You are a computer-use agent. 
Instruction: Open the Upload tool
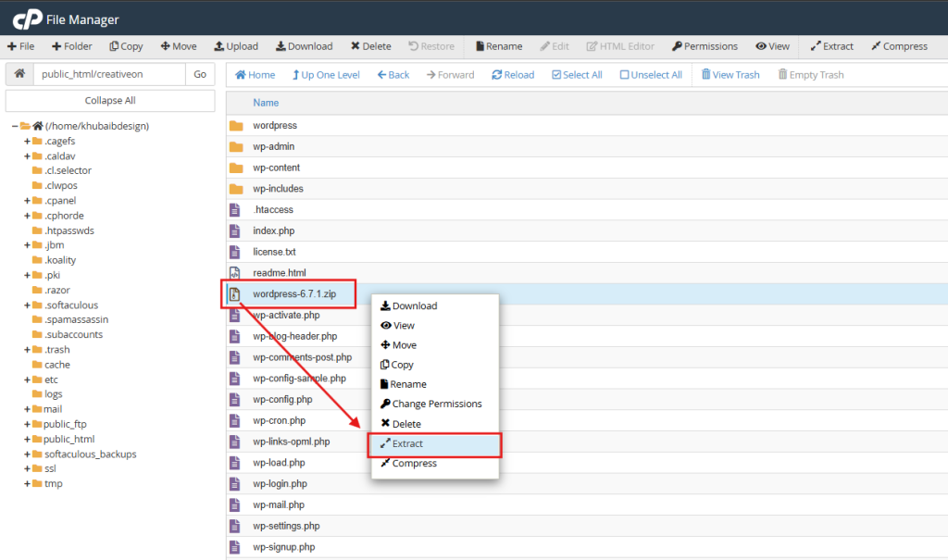(236, 45)
